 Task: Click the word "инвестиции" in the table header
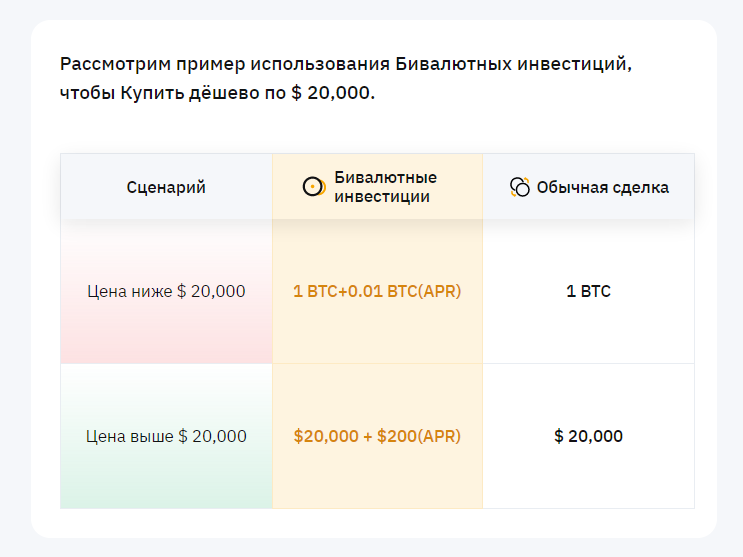click(x=382, y=197)
